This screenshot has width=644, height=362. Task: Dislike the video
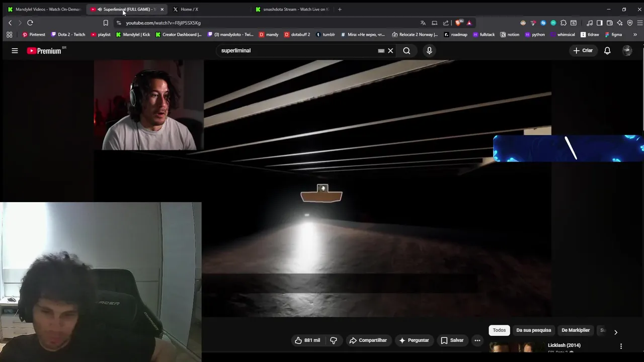334,340
